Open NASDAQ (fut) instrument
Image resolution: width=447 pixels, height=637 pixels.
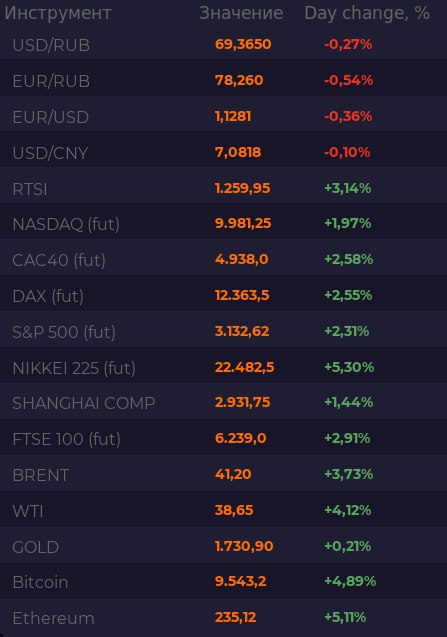tap(66, 224)
